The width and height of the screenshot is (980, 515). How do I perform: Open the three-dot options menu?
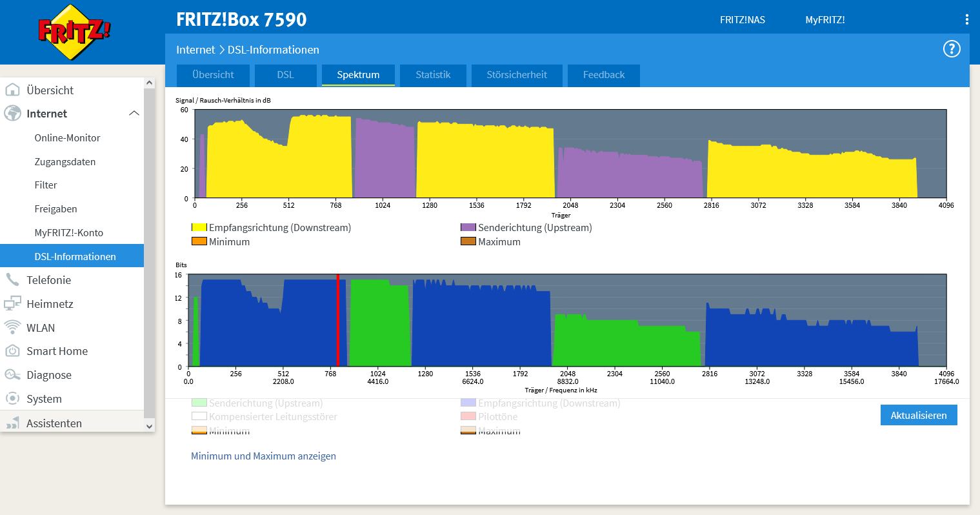pyautogui.click(x=966, y=19)
